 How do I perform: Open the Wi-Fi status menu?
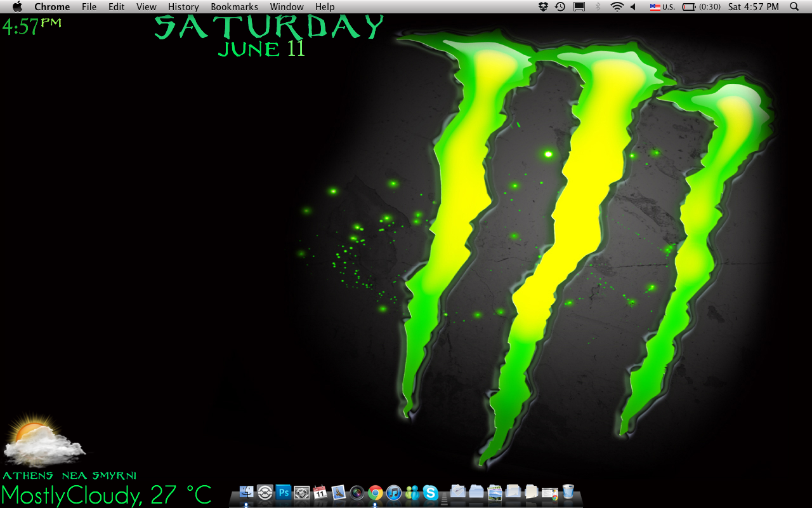click(617, 6)
